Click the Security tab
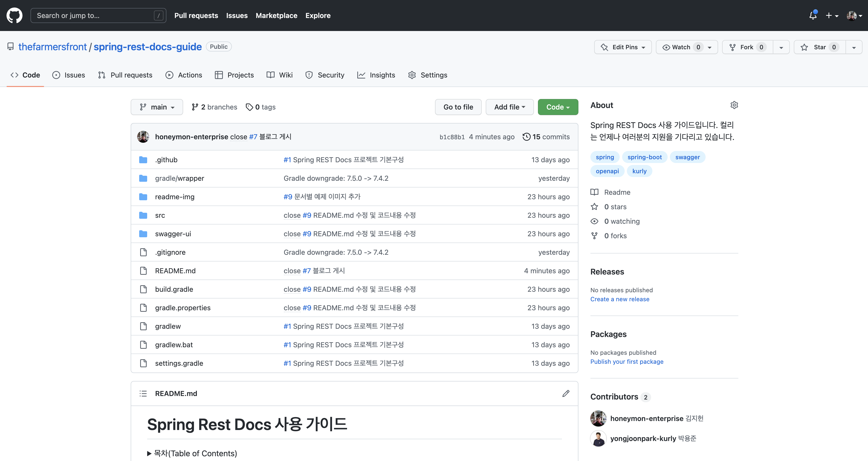Screen dimensions: 868x461 click(x=331, y=75)
